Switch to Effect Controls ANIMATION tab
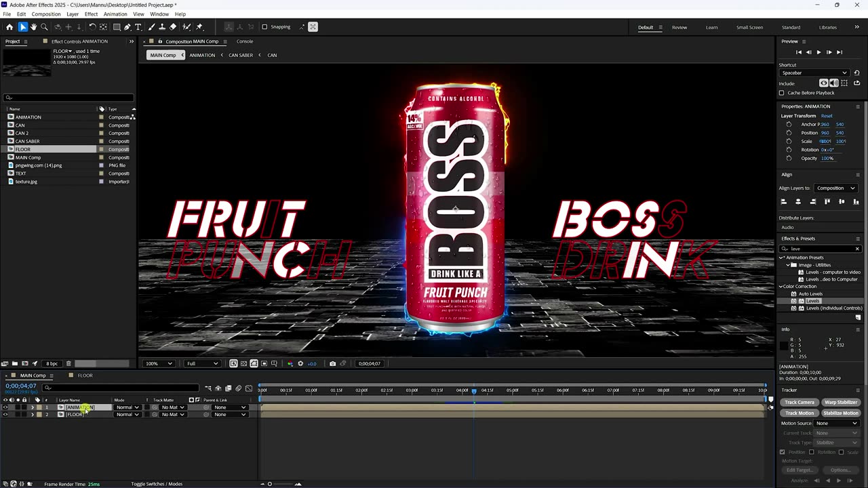Screen dimensions: 868x488 pos(79,41)
